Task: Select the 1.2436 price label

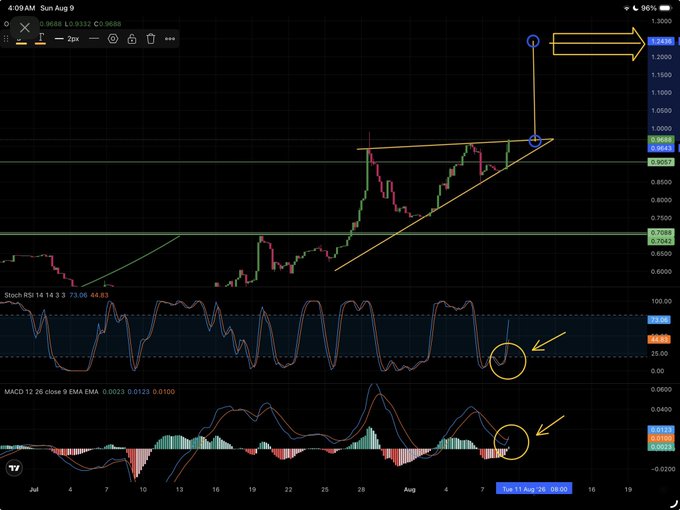Action: pos(660,42)
